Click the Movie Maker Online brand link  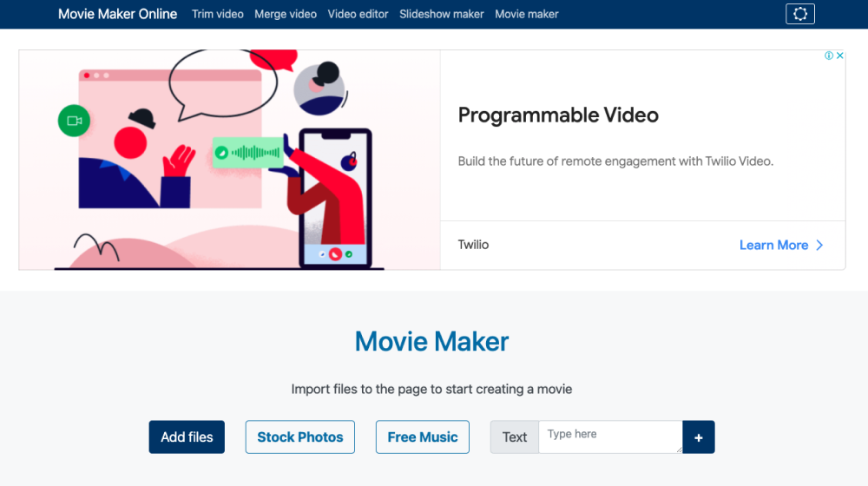117,14
